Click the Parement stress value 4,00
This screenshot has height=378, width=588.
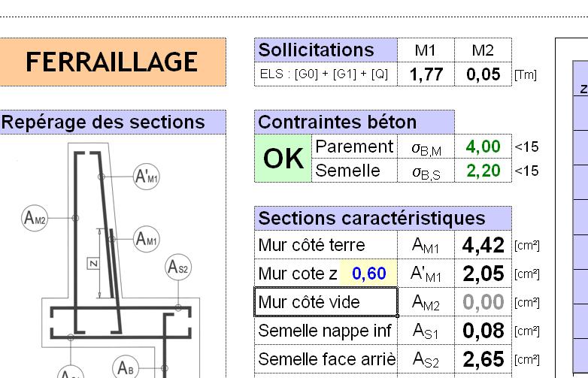(483, 146)
